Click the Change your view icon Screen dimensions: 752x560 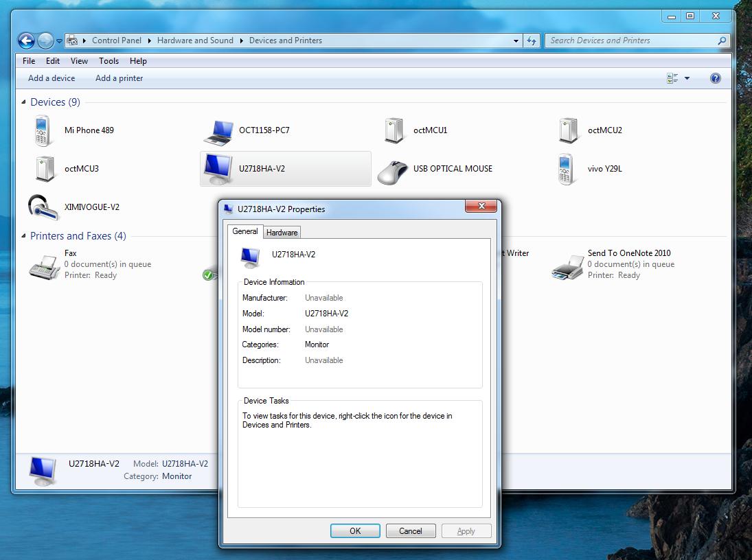[x=672, y=78]
